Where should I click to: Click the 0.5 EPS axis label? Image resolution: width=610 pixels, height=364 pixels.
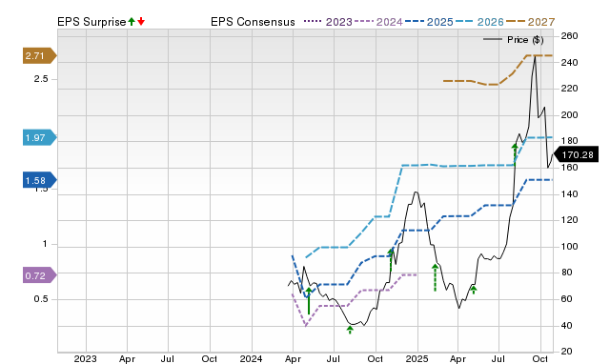pos(41,299)
